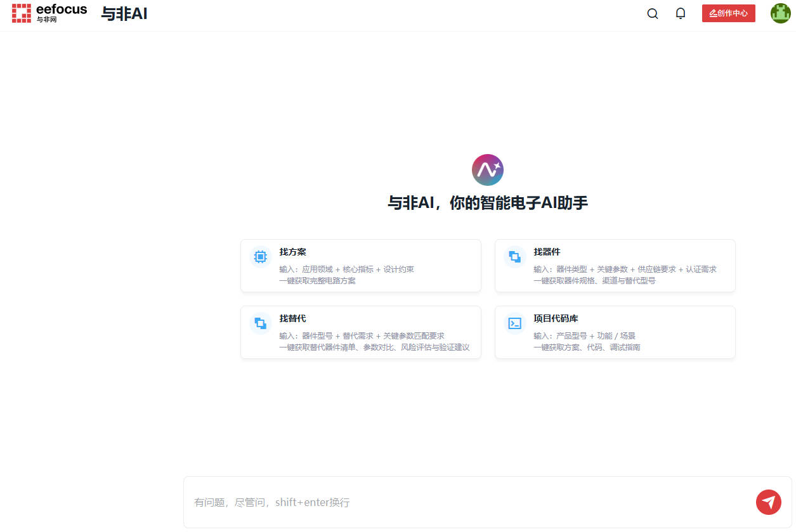Click the terminal icon of 项目代码库

[x=514, y=323]
